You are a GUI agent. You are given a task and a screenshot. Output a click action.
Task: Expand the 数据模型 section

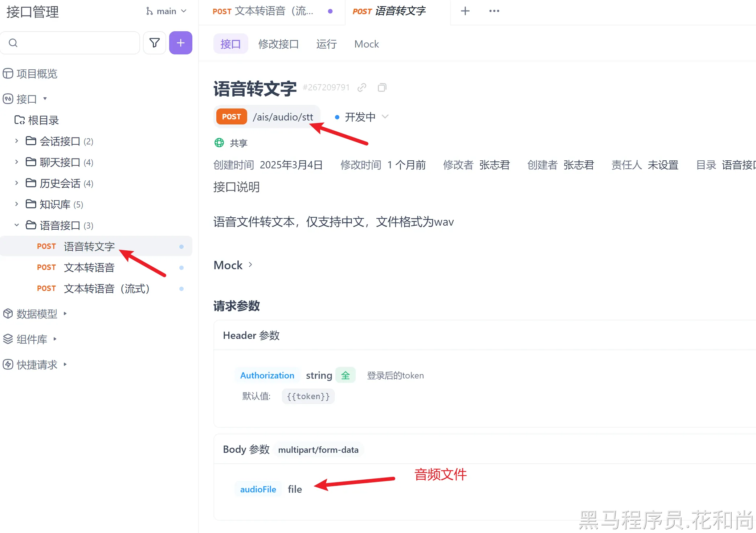pyautogui.click(x=65, y=313)
